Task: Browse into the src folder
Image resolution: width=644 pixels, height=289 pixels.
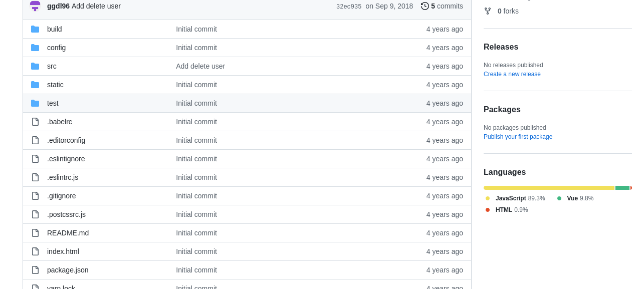Action: click(x=52, y=66)
